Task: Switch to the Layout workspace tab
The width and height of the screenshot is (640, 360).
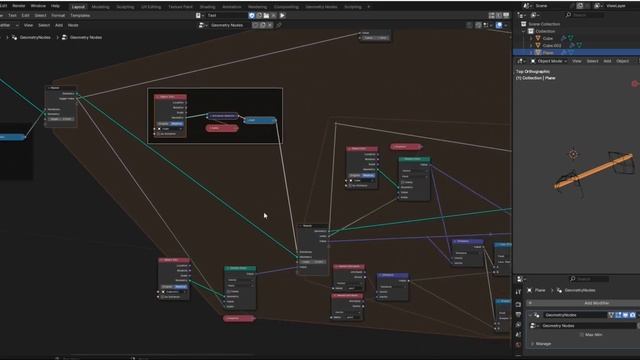Action: [78, 7]
